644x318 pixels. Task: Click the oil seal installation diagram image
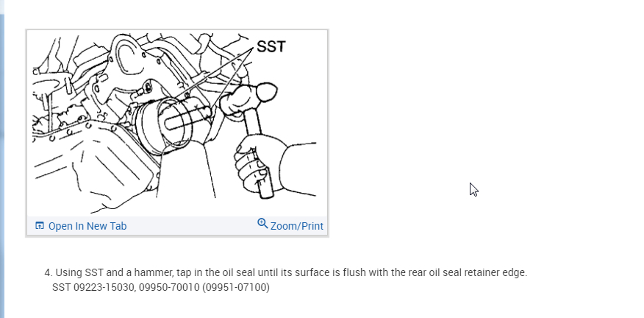177,124
